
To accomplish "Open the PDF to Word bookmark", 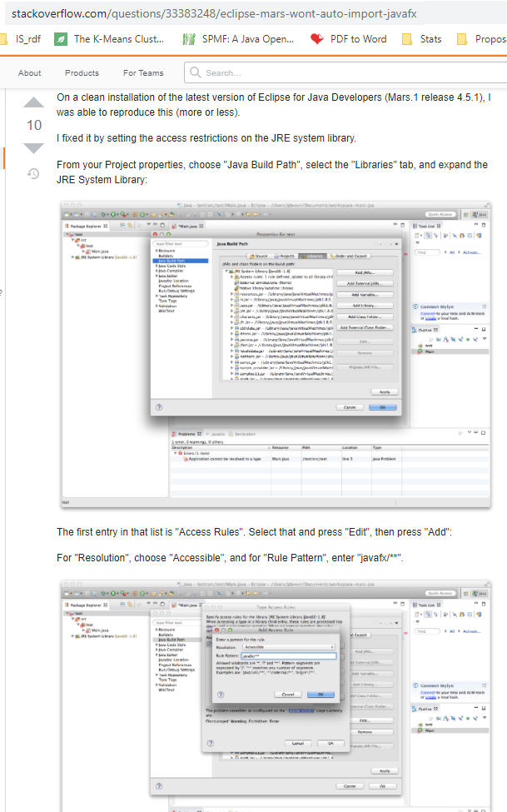I will 349,39.
